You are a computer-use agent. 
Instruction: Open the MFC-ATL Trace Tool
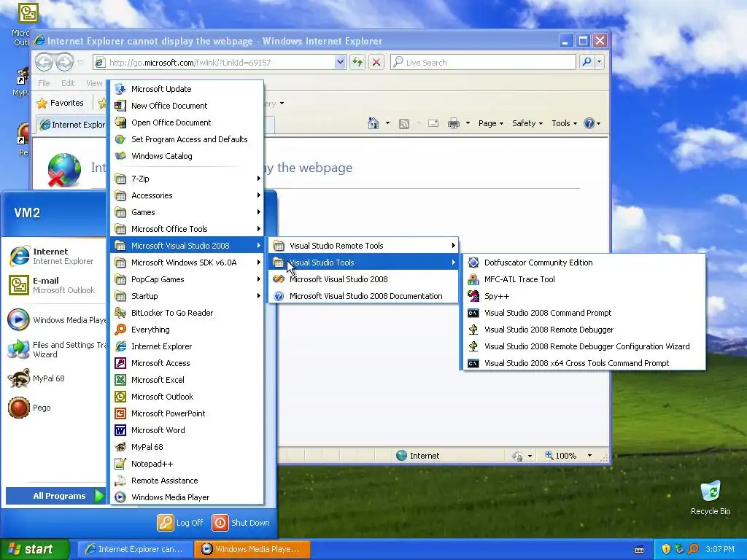584,279
